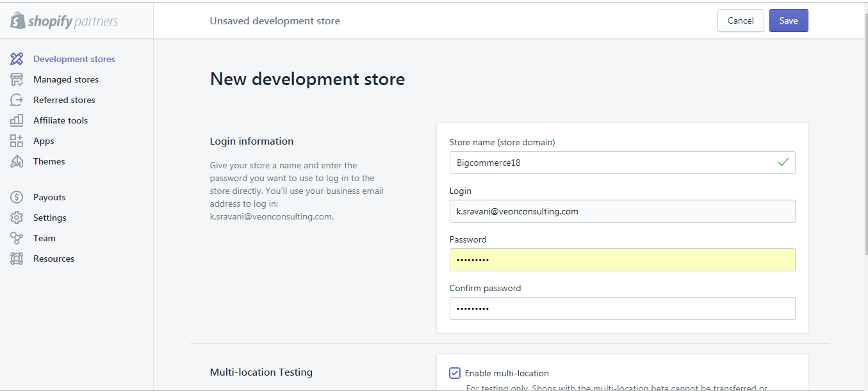This screenshot has width=868, height=391.
Task: Open Themes in sidebar
Action: pos(49,161)
